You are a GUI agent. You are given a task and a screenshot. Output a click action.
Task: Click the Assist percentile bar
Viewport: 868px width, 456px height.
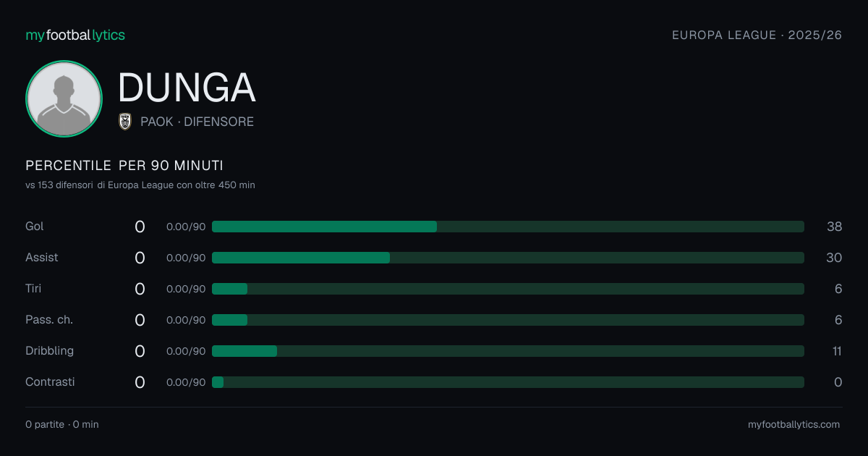click(508, 258)
